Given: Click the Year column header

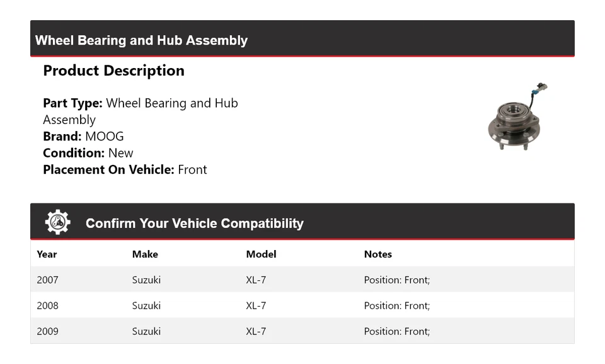Looking at the screenshot, I should coord(47,254).
